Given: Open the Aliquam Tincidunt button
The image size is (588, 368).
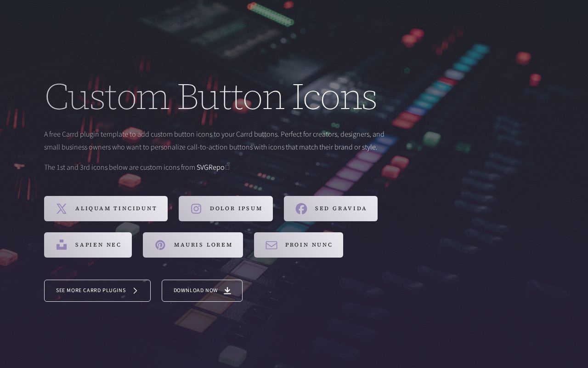Looking at the screenshot, I should (106, 209).
